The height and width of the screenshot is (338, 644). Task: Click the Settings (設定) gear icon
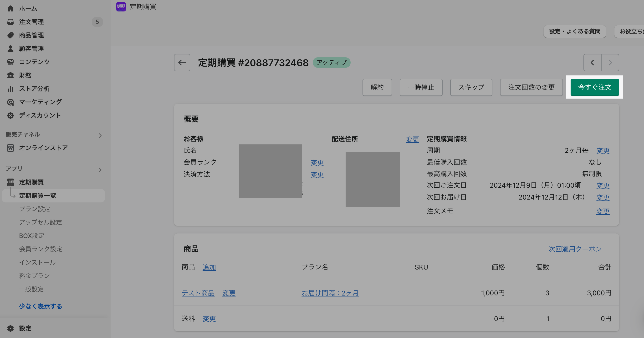pos(10,328)
